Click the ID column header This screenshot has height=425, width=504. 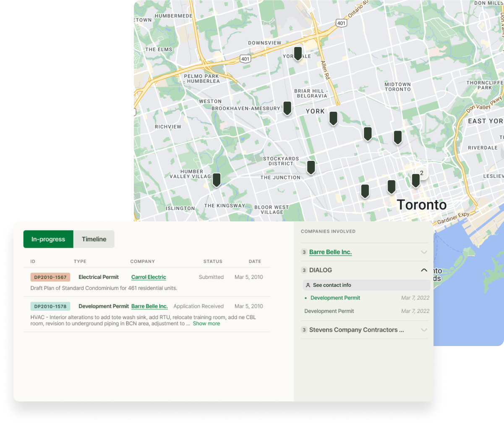click(33, 261)
